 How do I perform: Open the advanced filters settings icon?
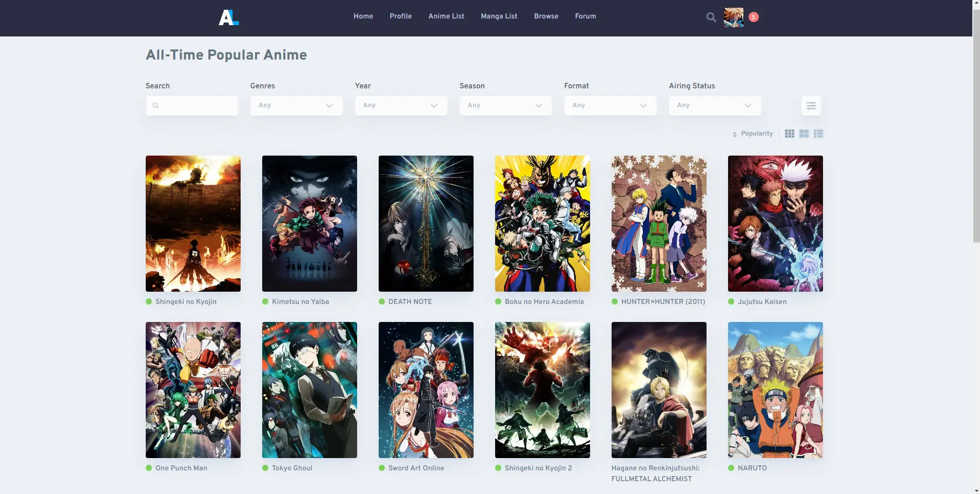coord(811,106)
